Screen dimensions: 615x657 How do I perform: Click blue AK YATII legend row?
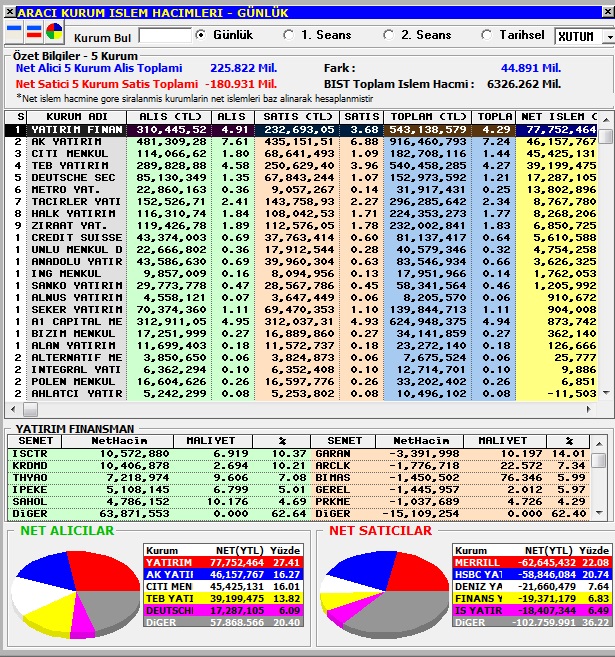223,574
